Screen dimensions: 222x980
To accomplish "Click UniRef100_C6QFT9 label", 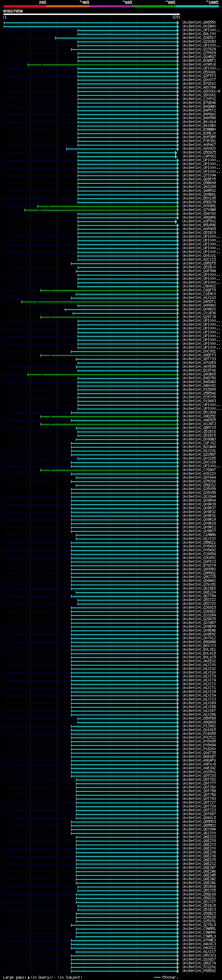I will [x=199, y=290].
